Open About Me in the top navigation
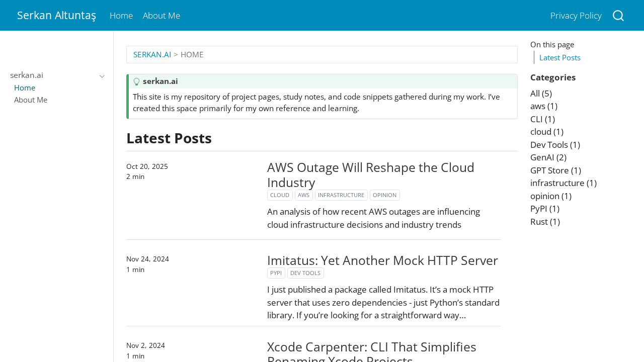This screenshot has width=644, height=362. click(x=162, y=16)
